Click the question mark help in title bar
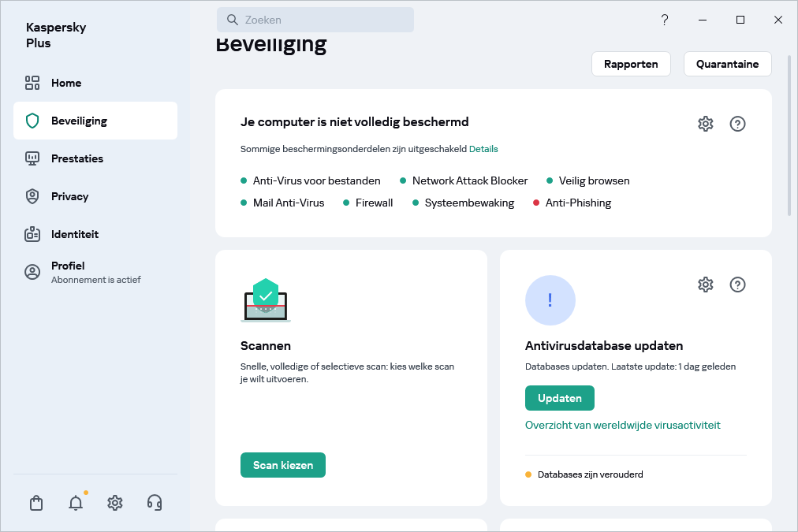 tap(665, 20)
